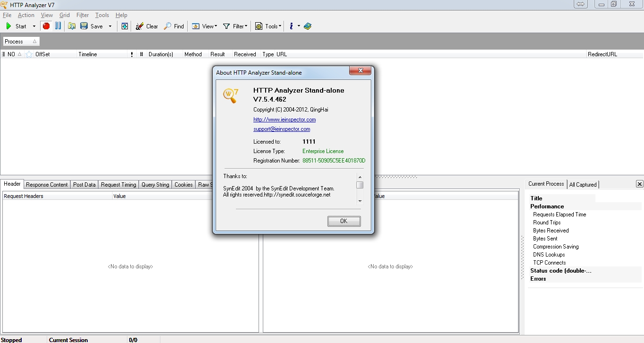Open the Start button dropdown arrow
This screenshot has width=644, height=343.
[x=34, y=26]
